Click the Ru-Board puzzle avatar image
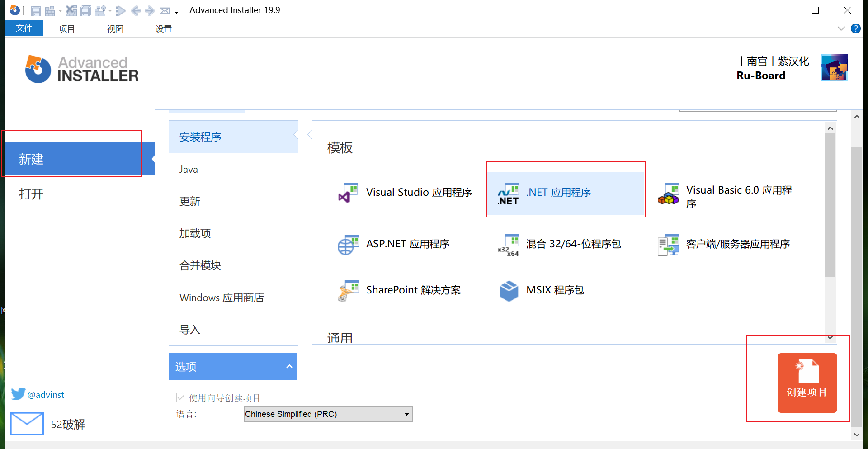 [834, 68]
